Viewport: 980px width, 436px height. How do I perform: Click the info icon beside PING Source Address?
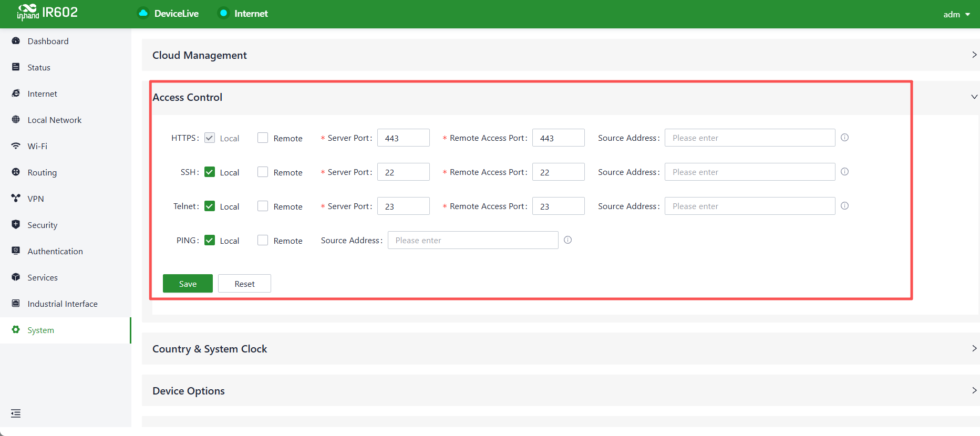coord(568,240)
